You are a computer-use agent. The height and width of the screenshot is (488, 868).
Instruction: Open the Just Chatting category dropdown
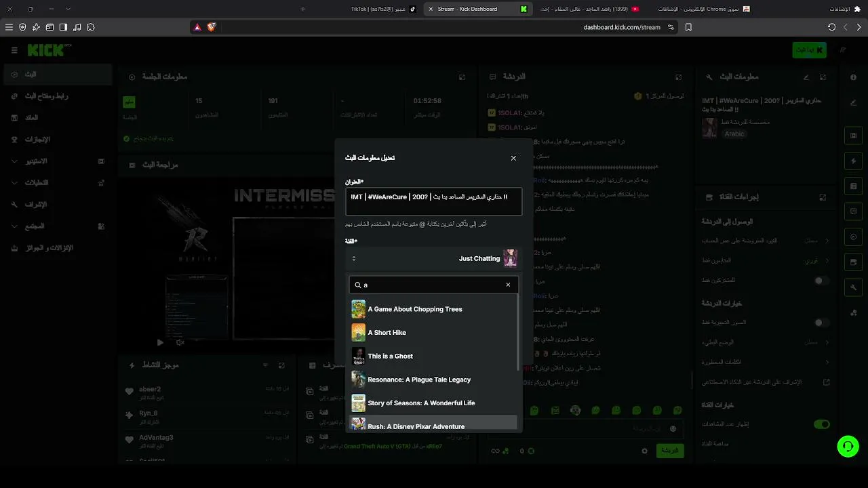tap(433, 258)
